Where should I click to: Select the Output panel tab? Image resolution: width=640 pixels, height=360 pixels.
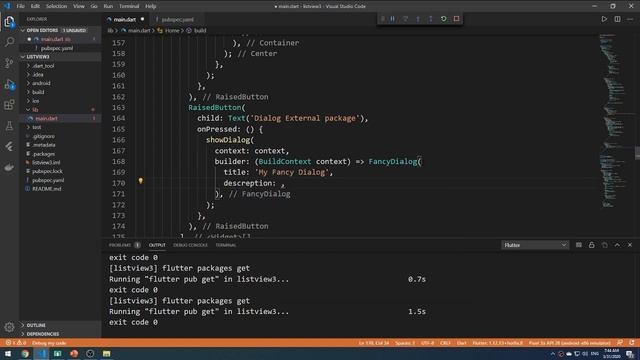tap(157, 245)
